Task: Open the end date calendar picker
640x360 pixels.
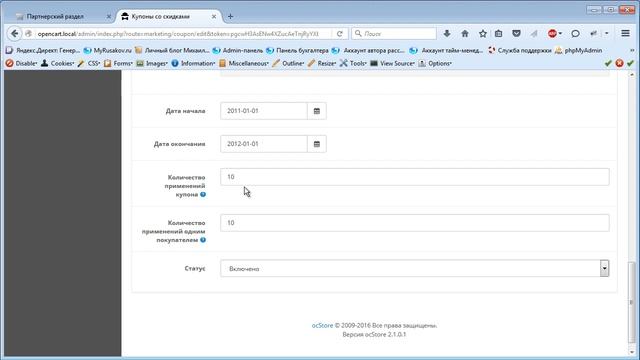Action: [317, 144]
